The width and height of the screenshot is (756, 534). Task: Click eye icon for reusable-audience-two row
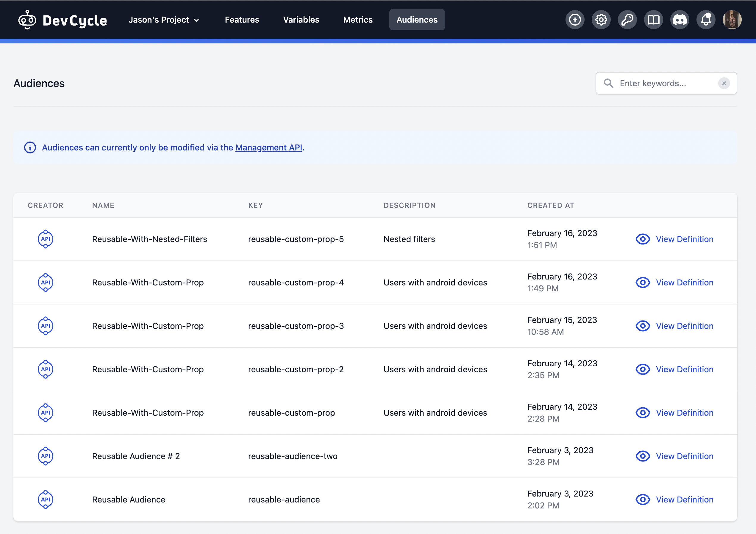[642, 456]
